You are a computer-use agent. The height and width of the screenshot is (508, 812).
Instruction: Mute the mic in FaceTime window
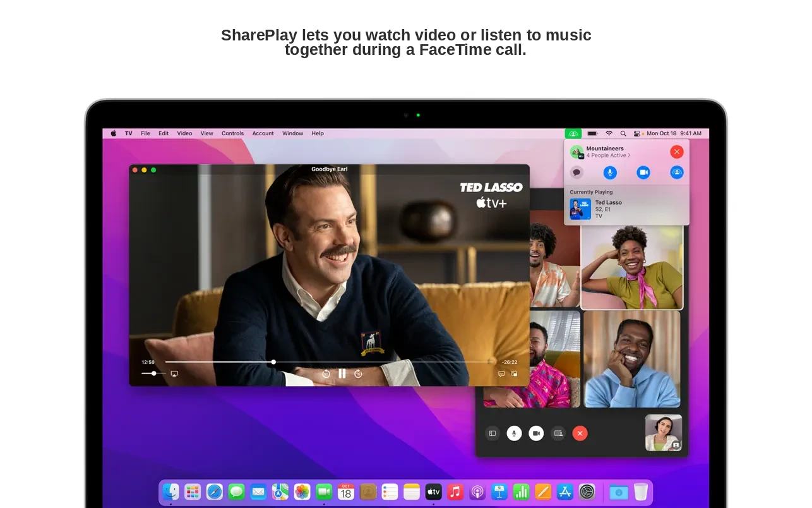(x=514, y=433)
